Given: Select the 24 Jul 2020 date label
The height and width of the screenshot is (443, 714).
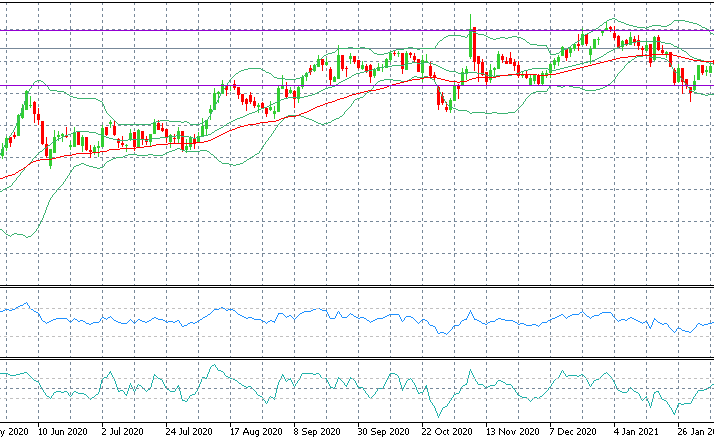Looking at the screenshot, I should [x=189, y=432].
